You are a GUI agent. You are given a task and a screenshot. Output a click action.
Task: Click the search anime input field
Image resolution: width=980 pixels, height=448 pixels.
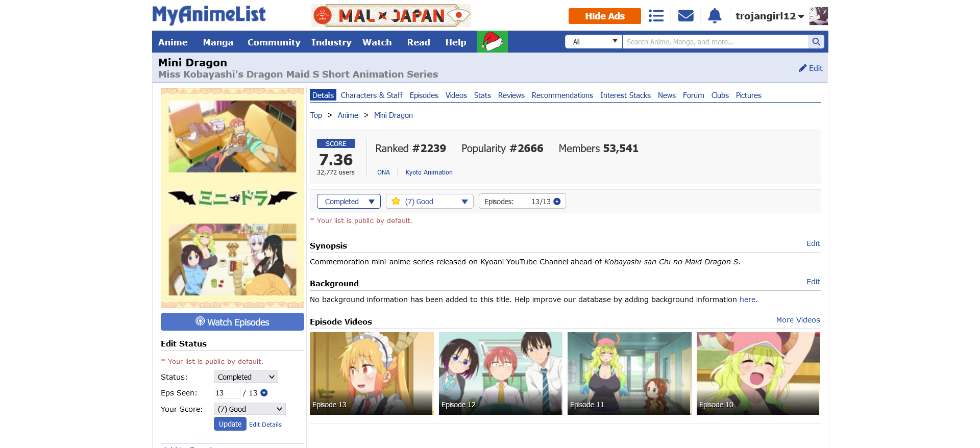[715, 42]
